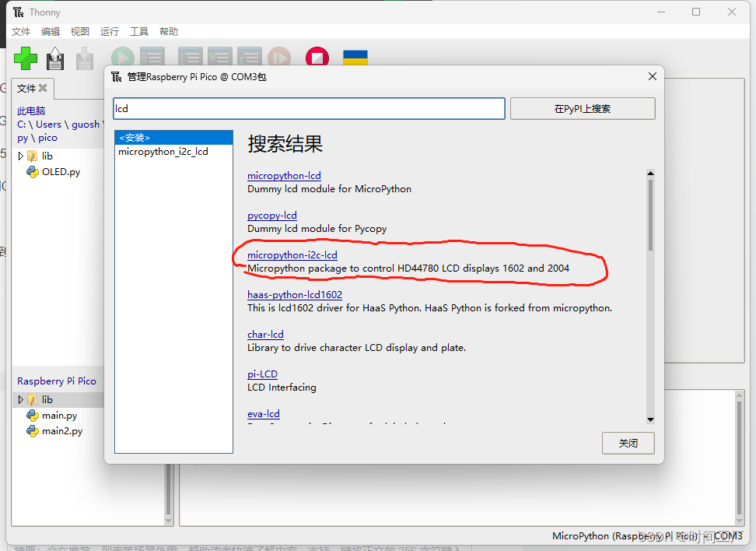Open the 运行 menu
The image size is (756, 551).
pos(110,32)
